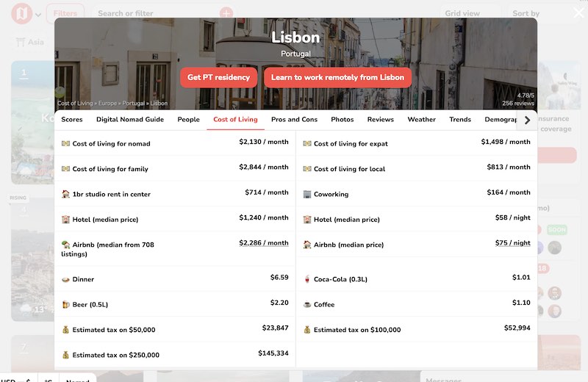The width and height of the screenshot is (588, 382).
Task: Click money icon beside Cost of living for local
Action: pos(307,169)
